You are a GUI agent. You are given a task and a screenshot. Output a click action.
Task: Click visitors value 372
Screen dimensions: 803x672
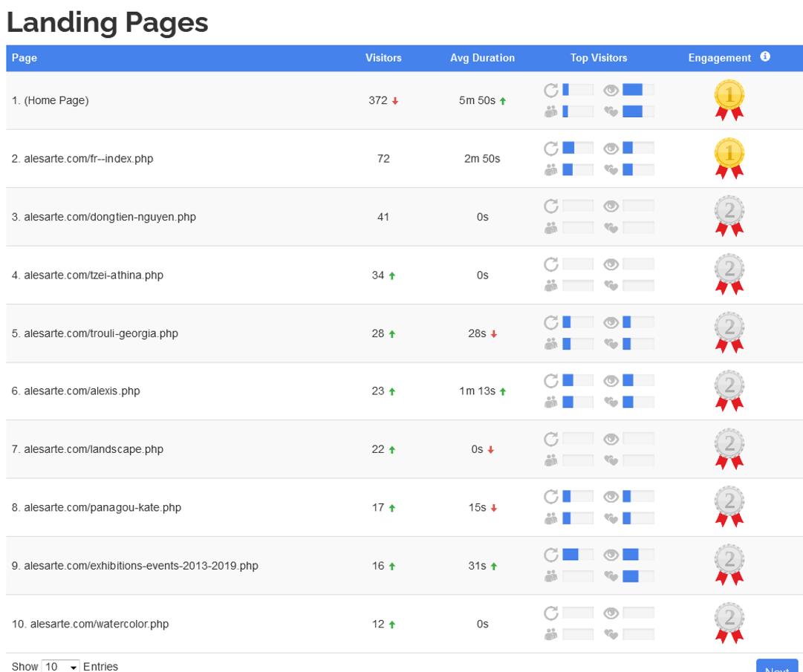point(378,100)
